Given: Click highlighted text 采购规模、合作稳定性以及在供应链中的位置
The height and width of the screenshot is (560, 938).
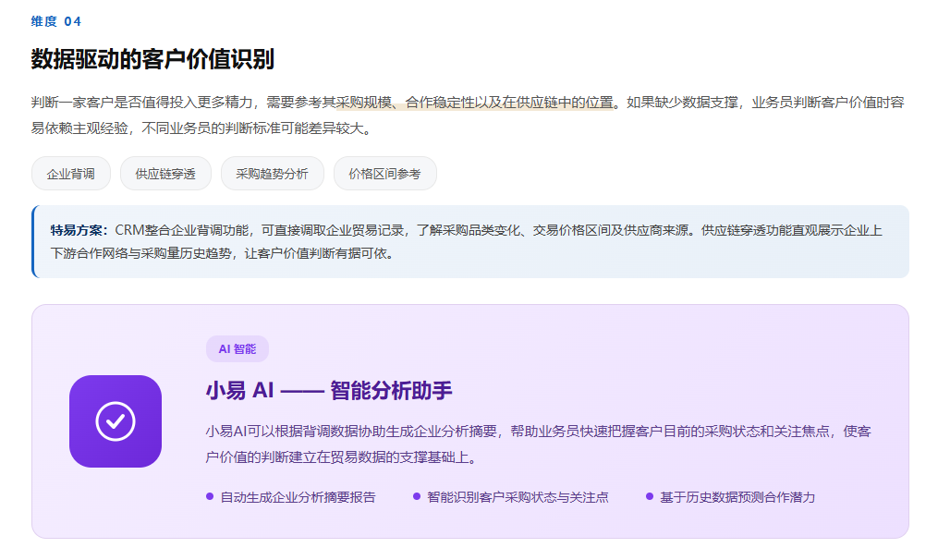Looking at the screenshot, I should 475,103.
